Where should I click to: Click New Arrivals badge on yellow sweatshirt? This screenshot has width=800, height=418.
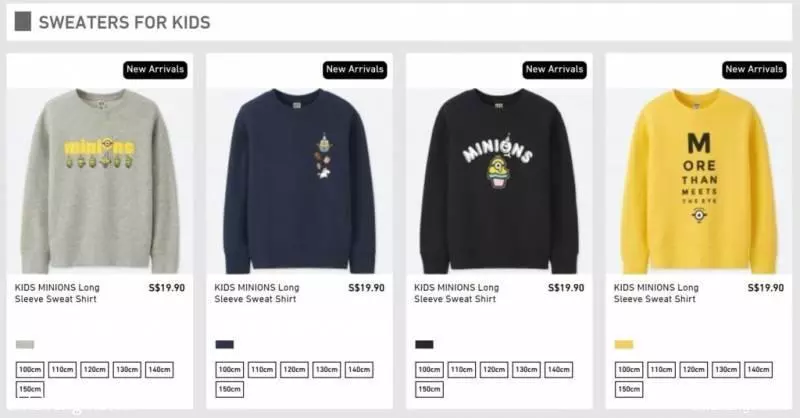coord(754,69)
